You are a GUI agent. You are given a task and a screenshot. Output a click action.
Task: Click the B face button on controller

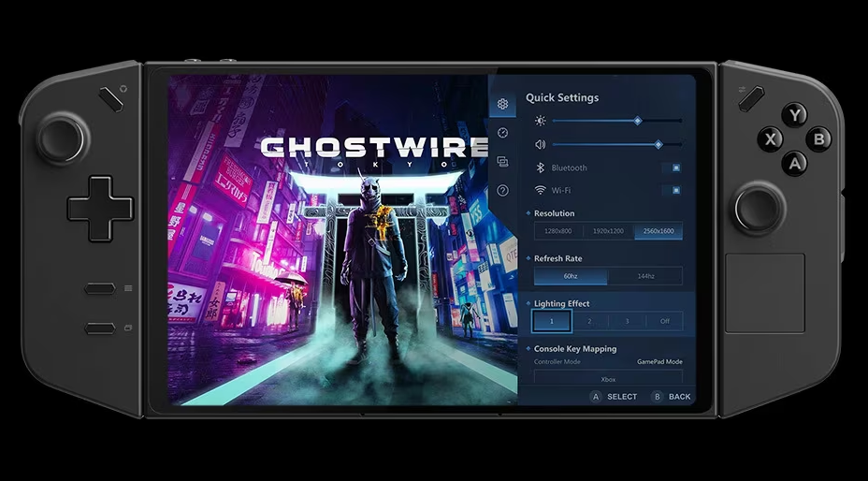coord(819,138)
